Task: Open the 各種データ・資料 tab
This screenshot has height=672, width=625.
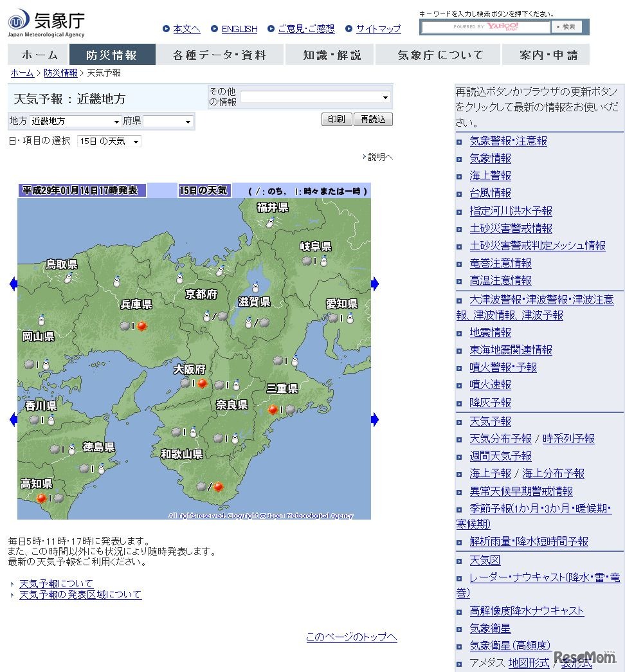Action: point(220,55)
